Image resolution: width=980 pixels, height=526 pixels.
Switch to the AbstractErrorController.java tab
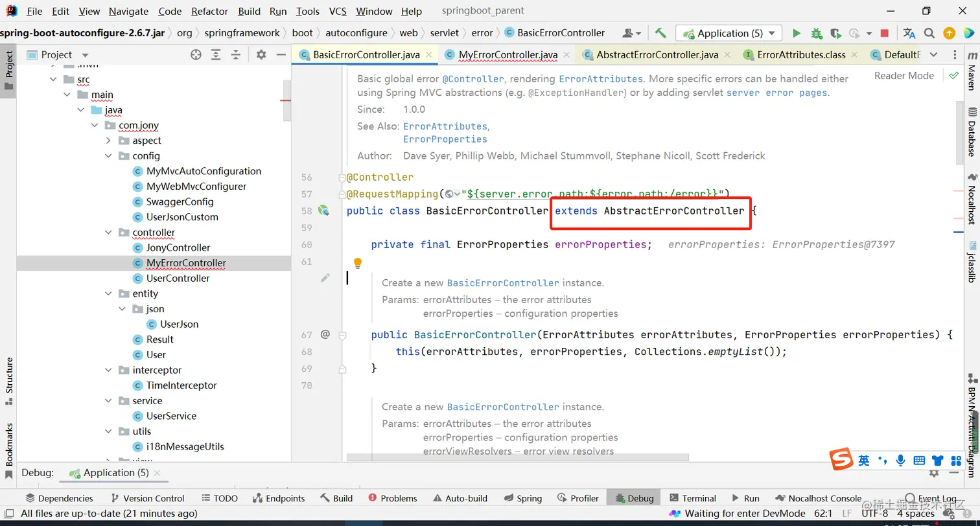(x=656, y=55)
